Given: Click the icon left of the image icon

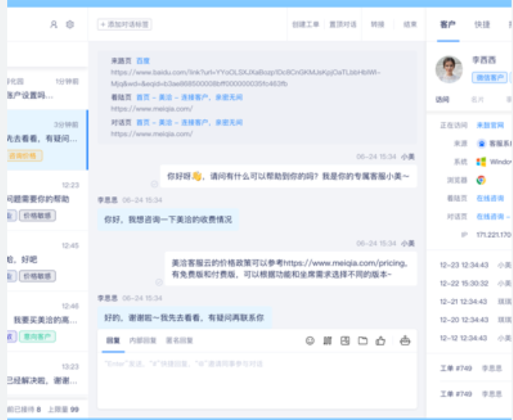Looking at the screenshot, I should click(x=327, y=341).
